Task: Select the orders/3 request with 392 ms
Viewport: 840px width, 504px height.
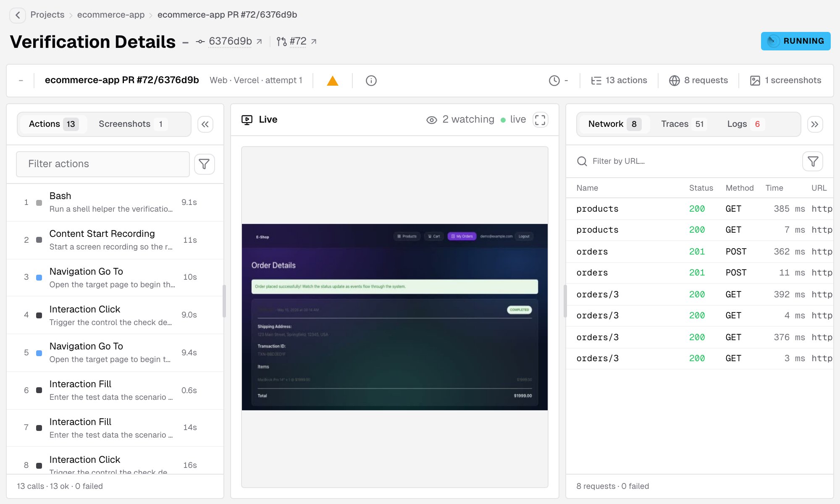Action: tap(700, 294)
